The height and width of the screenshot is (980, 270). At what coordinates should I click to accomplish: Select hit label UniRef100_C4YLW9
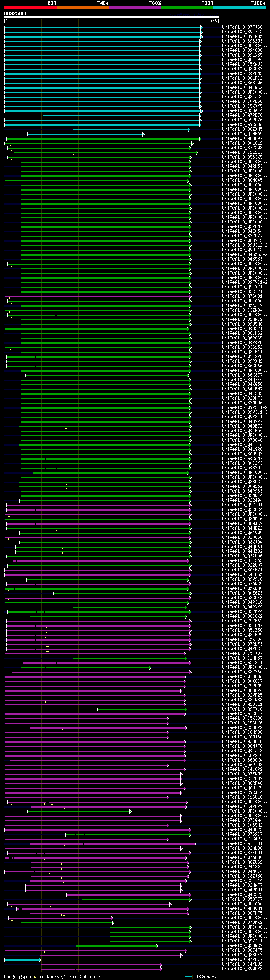click(x=242, y=964)
